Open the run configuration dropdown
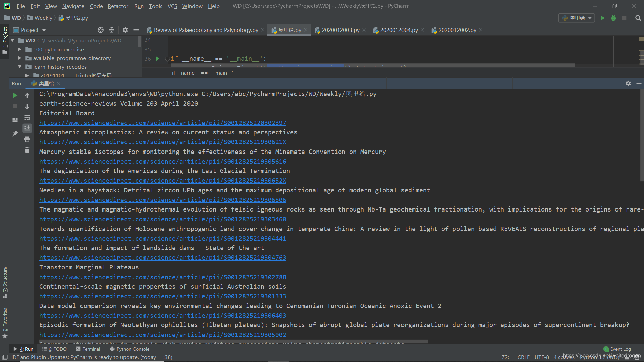 click(x=577, y=18)
